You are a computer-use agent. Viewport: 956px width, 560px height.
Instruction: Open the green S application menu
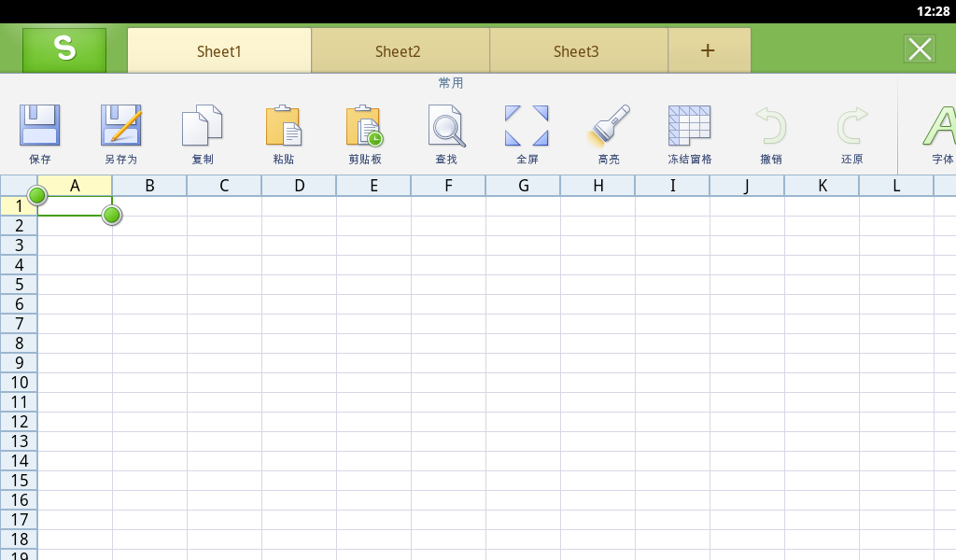64,49
